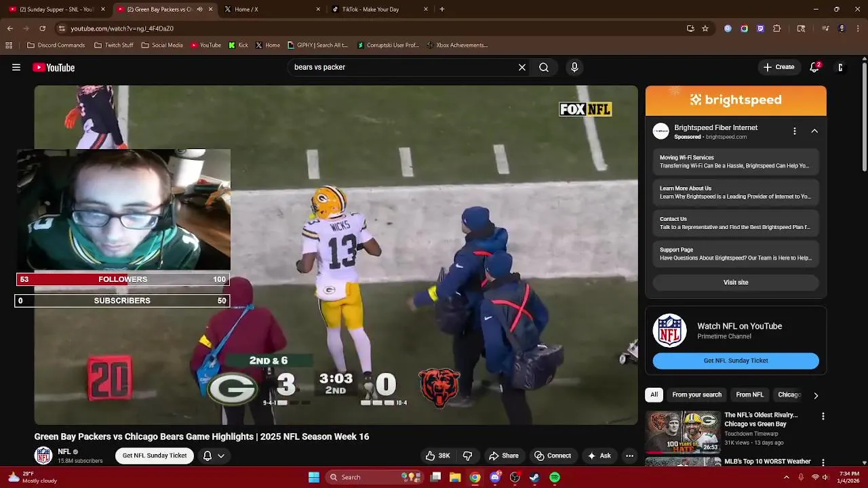Switch to the TikTok - Make Your Day tab
This screenshot has height=488, width=868.
379,9
